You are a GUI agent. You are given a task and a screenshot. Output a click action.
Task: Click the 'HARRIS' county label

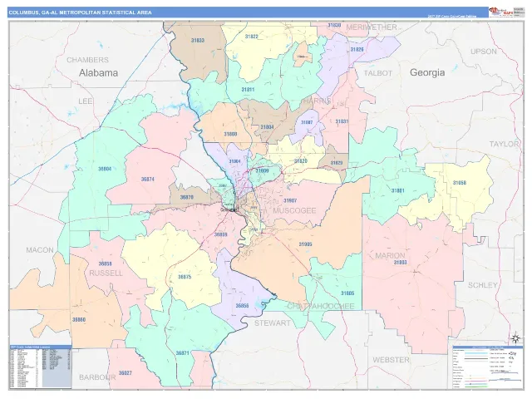[x=316, y=101]
